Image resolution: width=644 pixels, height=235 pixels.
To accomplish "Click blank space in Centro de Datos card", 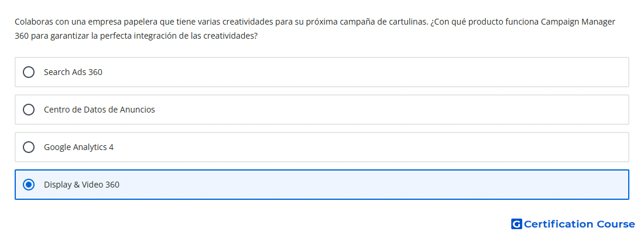I will (x=390, y=110).
